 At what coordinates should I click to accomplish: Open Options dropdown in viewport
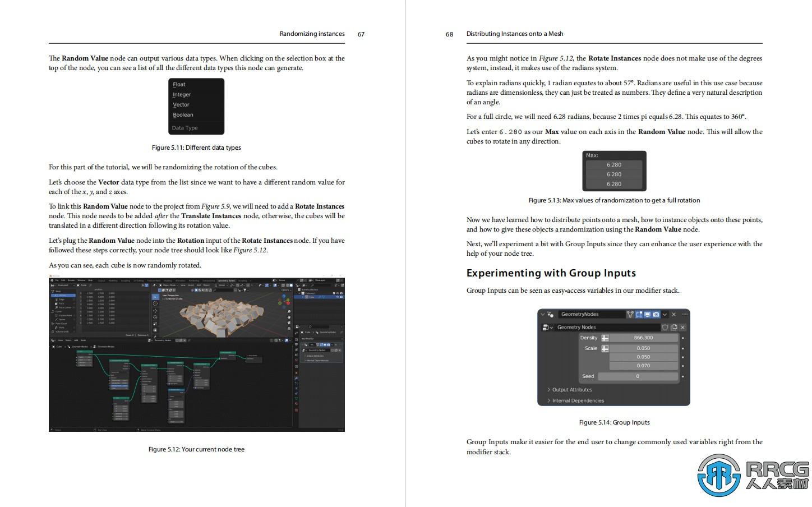(x=287, y=290)
